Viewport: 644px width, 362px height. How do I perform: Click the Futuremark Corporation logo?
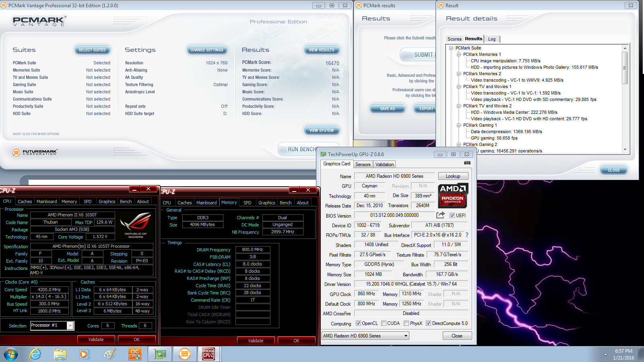35,152
